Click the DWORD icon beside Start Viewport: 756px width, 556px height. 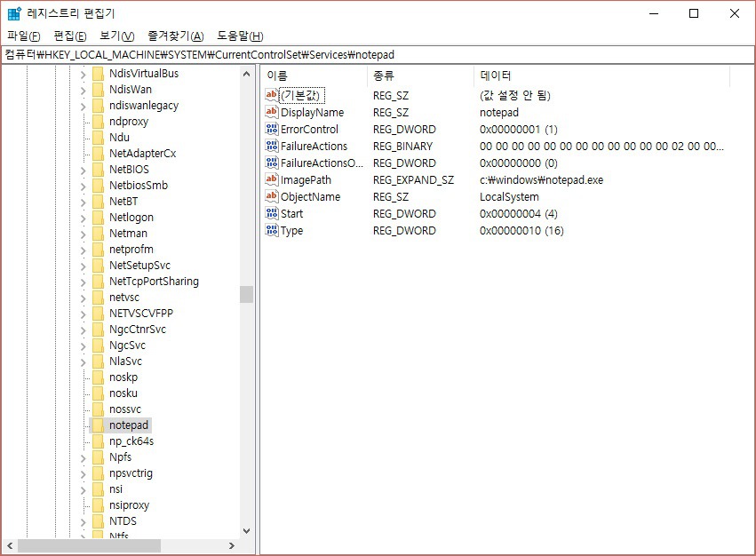pyautogui.click(x=272, y=213)
